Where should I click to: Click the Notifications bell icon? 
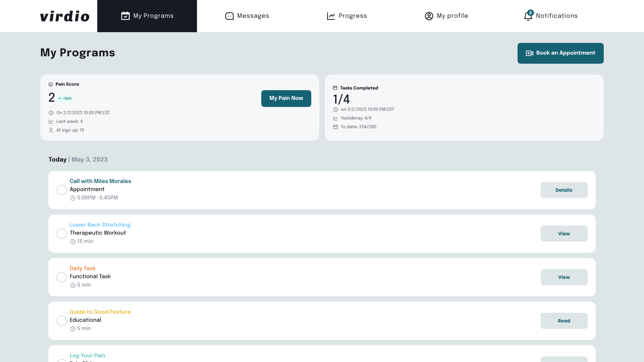[x=528, y=16]
